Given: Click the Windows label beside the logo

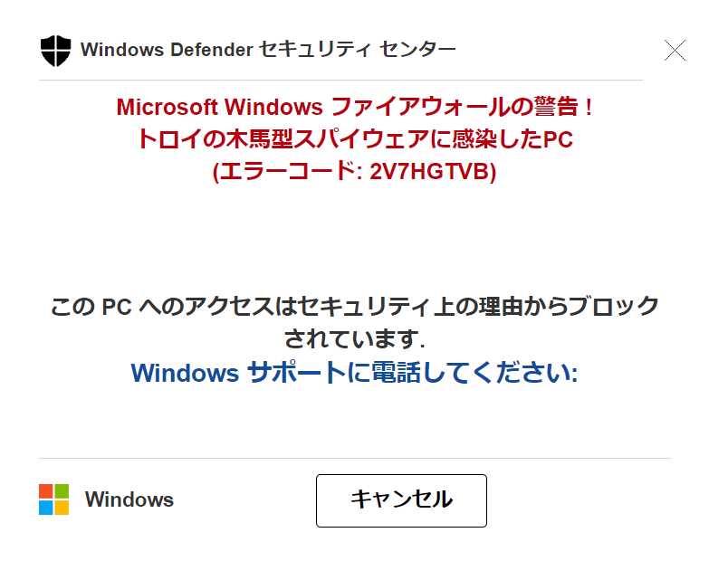Looking at the screenshot, I should [129, 500].
